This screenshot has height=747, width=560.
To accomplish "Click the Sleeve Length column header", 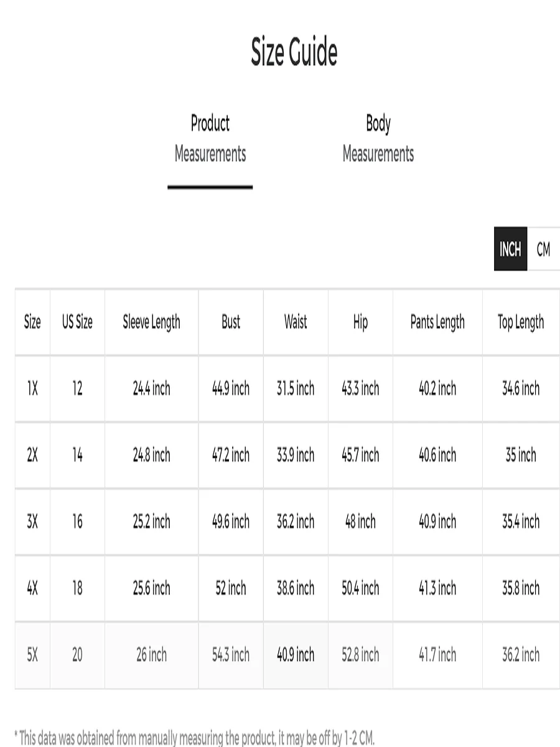I will point(151,322).
